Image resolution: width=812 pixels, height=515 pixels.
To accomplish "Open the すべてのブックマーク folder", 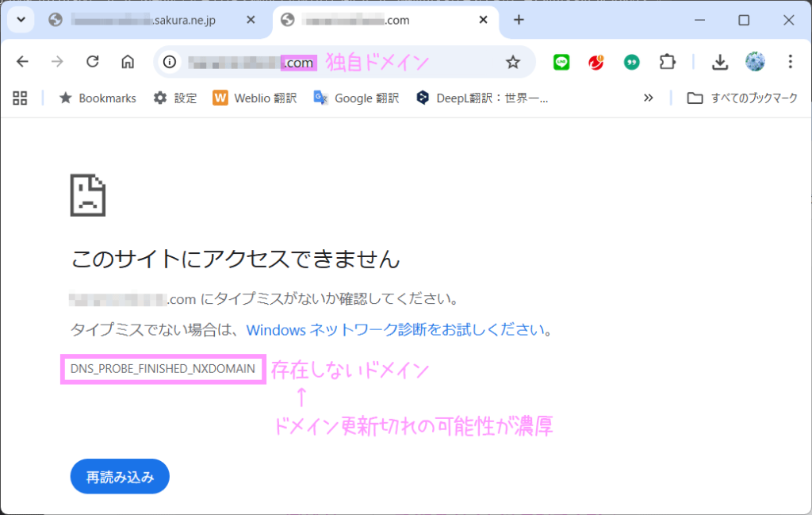I will [743, 98].
